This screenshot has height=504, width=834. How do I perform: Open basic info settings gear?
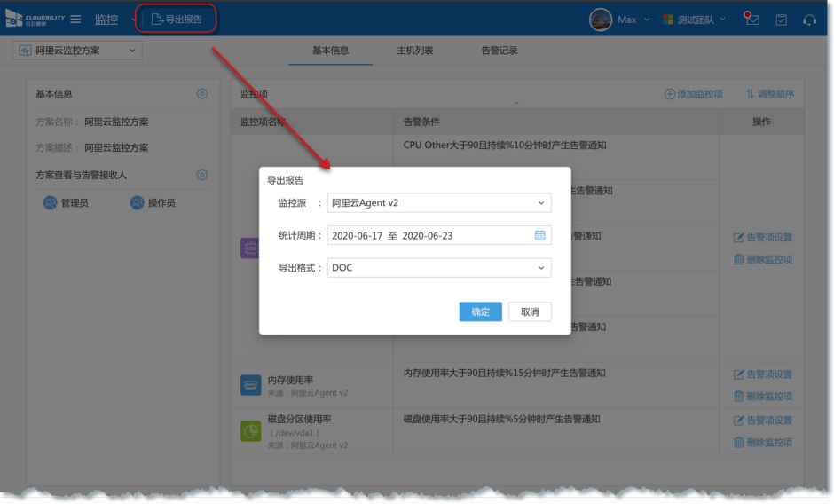click(202, 94)
